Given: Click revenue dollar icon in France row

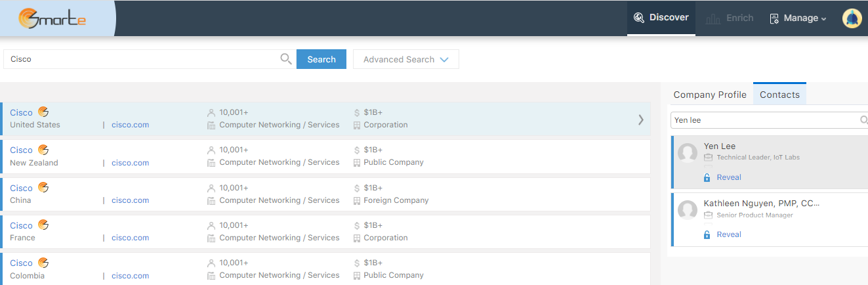Looking at the screenshot, I should point(357,225).
